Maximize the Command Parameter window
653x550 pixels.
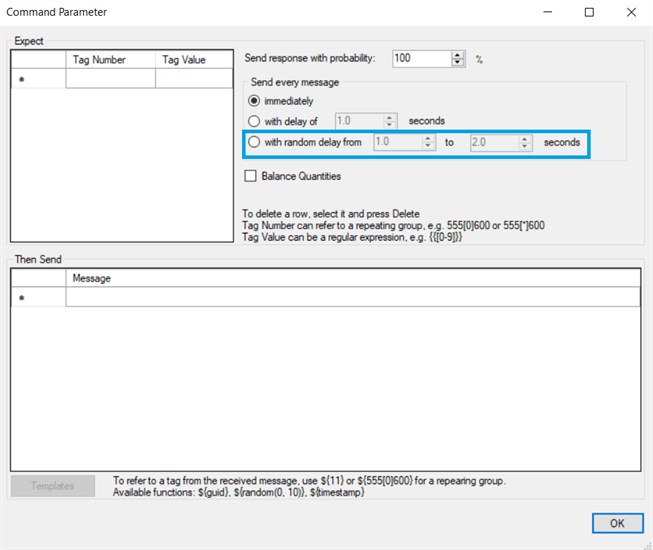(x=589, y=12)
